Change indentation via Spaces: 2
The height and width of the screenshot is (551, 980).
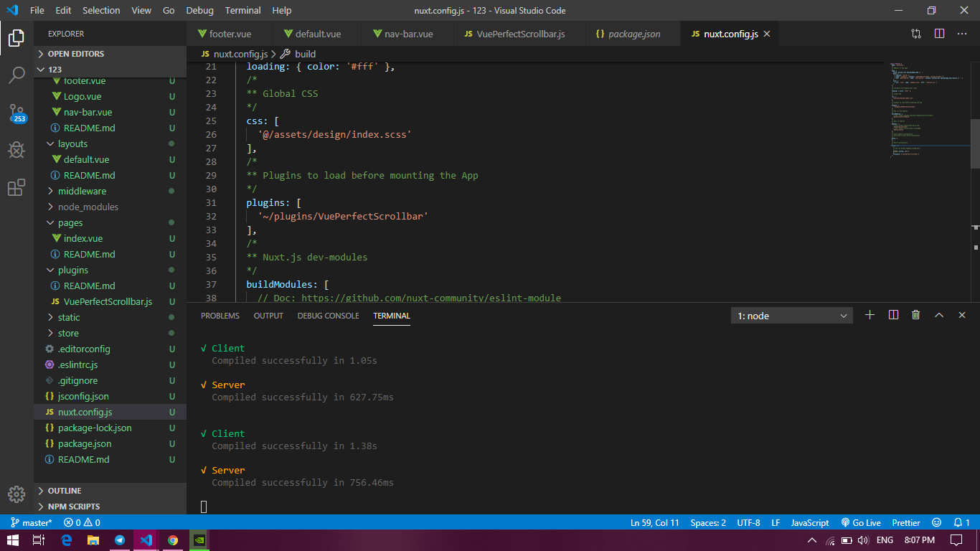coord(708,522)
